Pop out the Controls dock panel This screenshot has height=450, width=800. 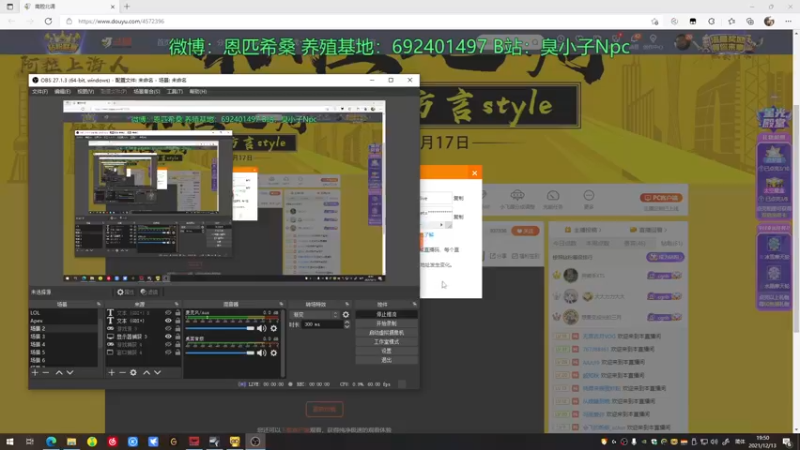click(414, 304)
